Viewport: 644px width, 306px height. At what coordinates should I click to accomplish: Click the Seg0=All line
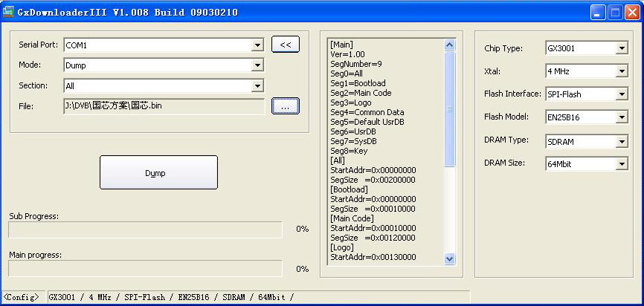[x=347, y=74]
